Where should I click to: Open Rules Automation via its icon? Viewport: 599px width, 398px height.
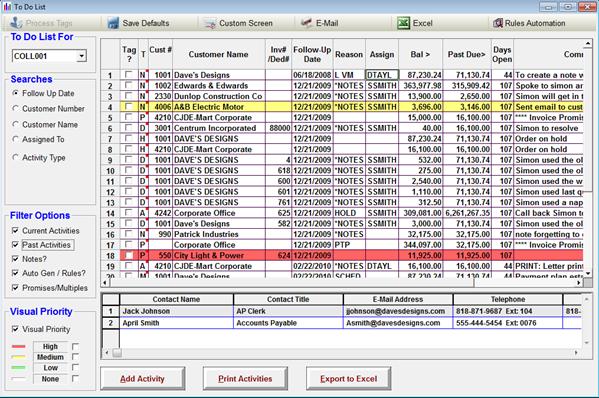pos(497,23)
